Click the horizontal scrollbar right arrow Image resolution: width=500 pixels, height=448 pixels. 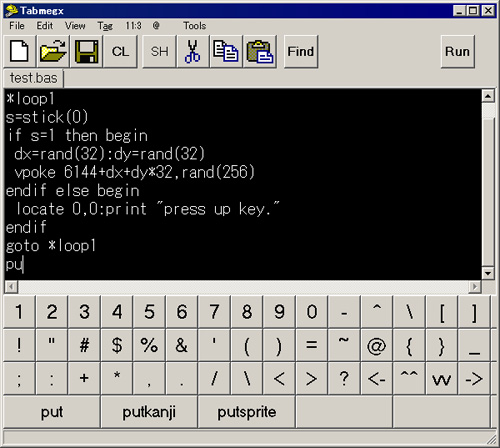(x=475, y=286)
